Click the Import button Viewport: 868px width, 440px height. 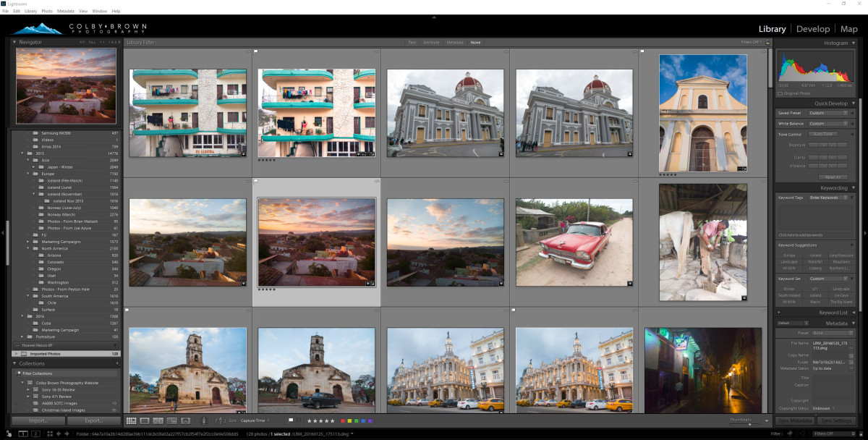(x=36, y=420)
